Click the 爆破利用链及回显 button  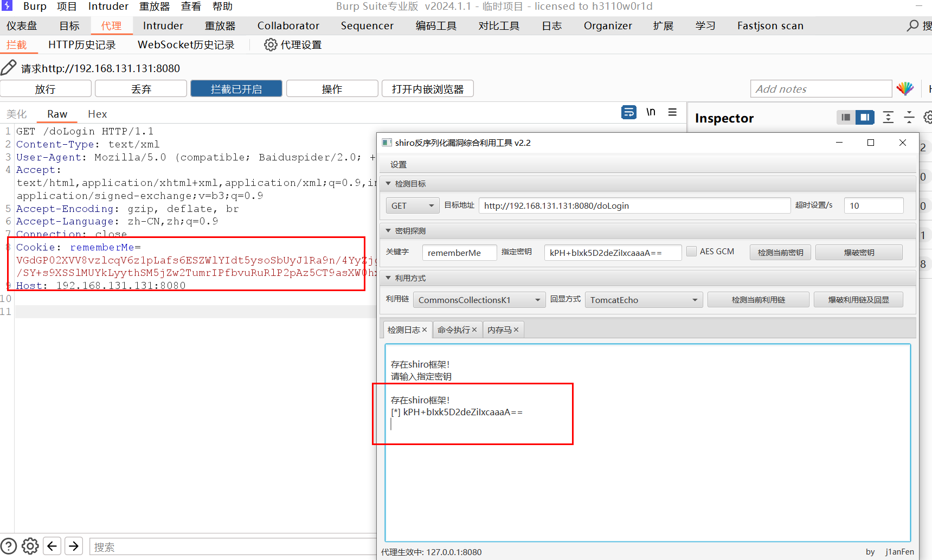(x=858, y=299)
